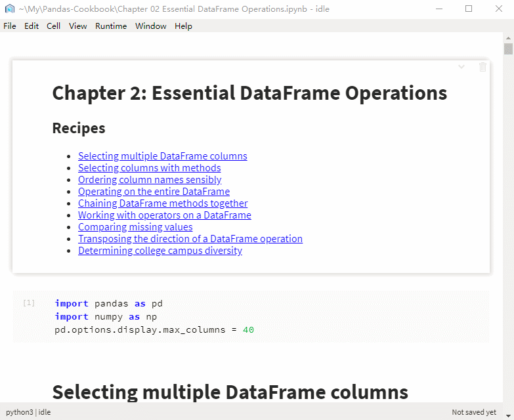The width and height of the screenshot is (514, 420).
Task: Click the nteract app icon in title bar
Action: click(9, 9)
